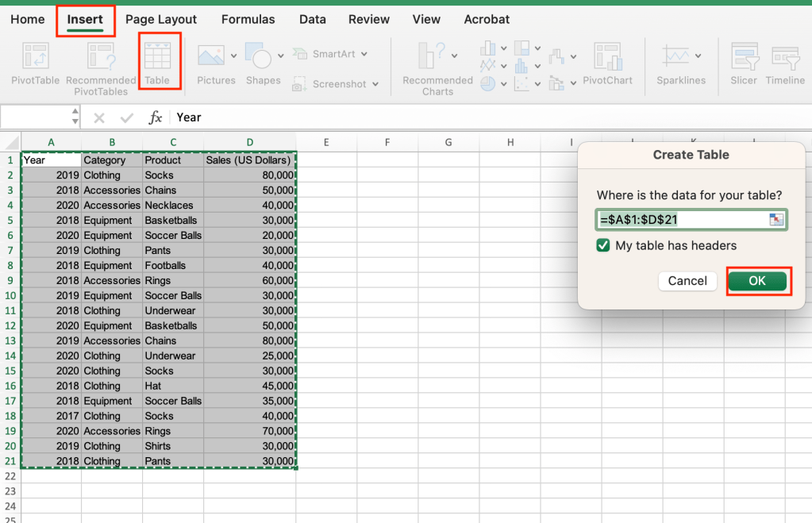812x523 pixels.
Task: Switch to the Home tab
Action: click(28, 19)
